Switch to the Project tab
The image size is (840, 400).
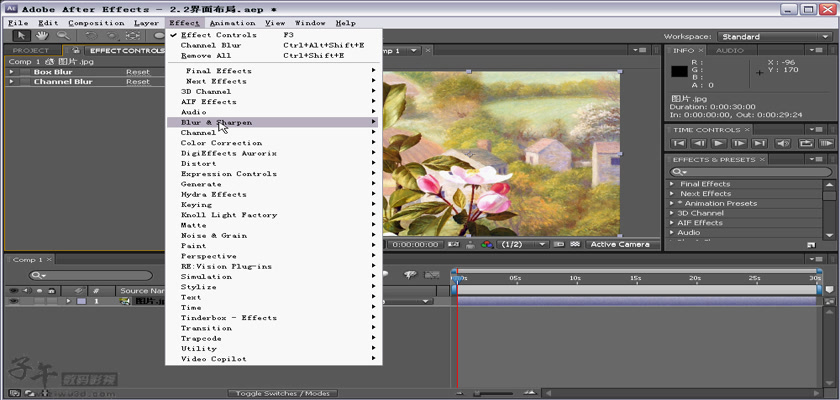(x=31, y=50)
